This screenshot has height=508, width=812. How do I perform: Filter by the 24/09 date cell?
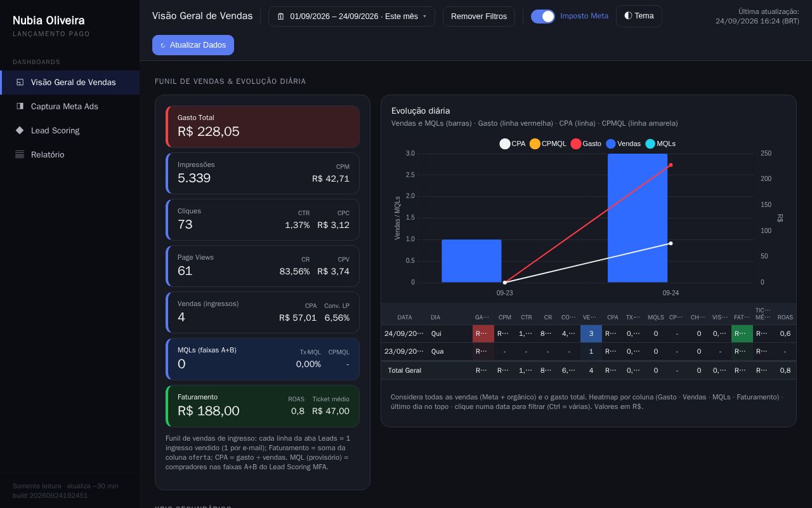[x=404, y=333]
